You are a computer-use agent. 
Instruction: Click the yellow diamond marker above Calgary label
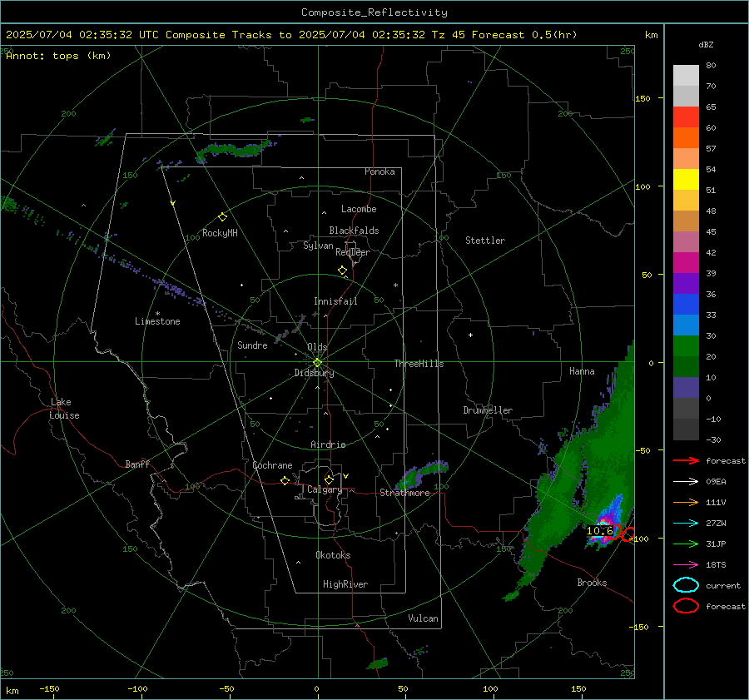click(329, 479)
